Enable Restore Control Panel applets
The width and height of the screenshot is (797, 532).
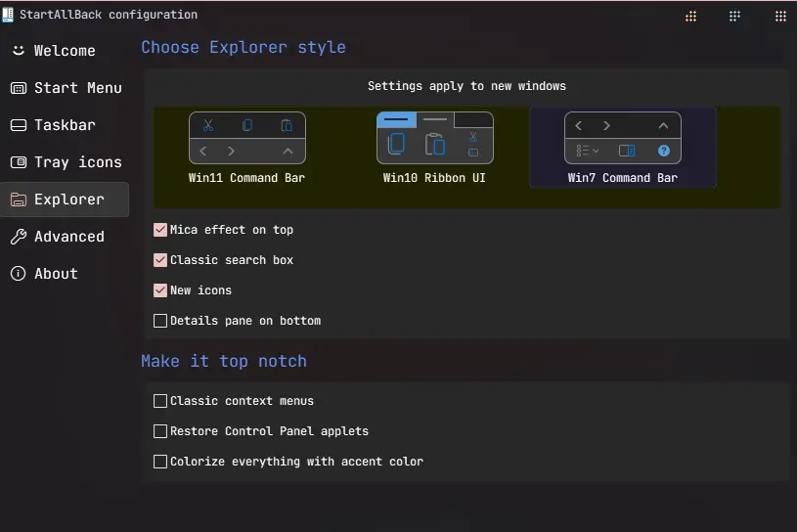click(x=160, y=431)
